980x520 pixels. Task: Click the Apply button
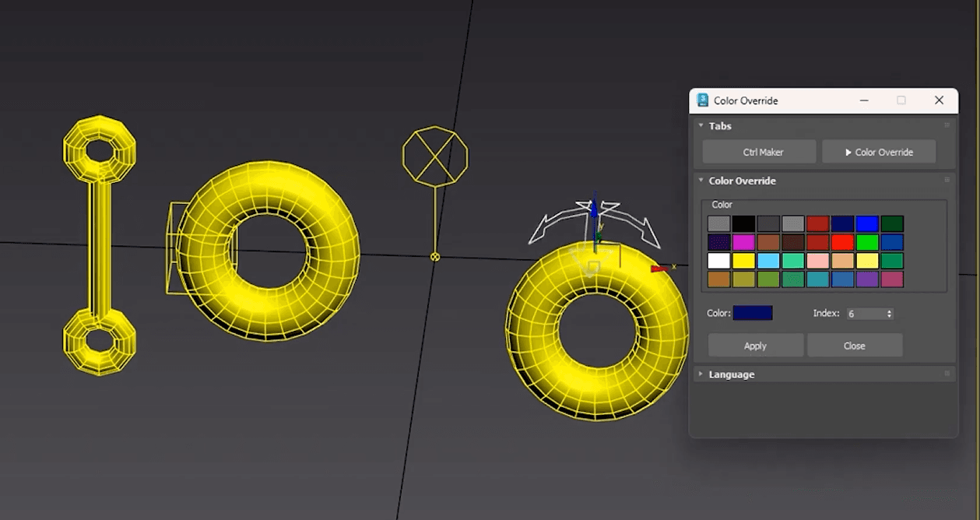756,346
